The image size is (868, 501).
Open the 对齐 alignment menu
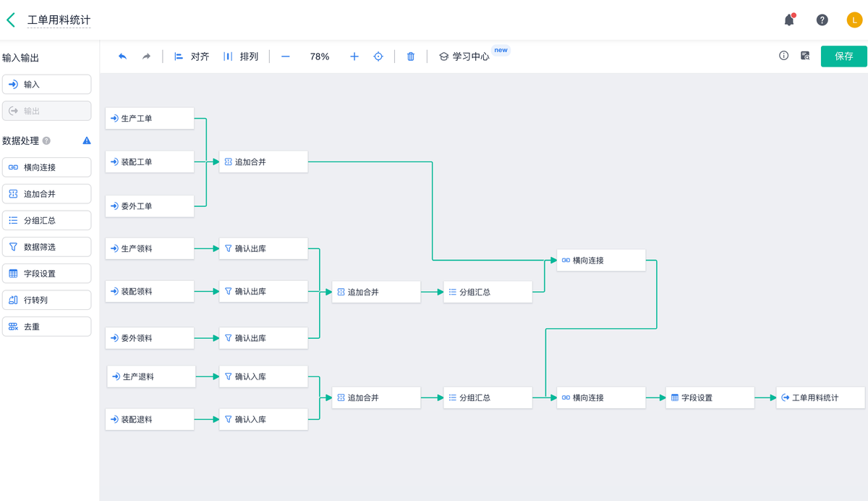click(x=192, y=56)
